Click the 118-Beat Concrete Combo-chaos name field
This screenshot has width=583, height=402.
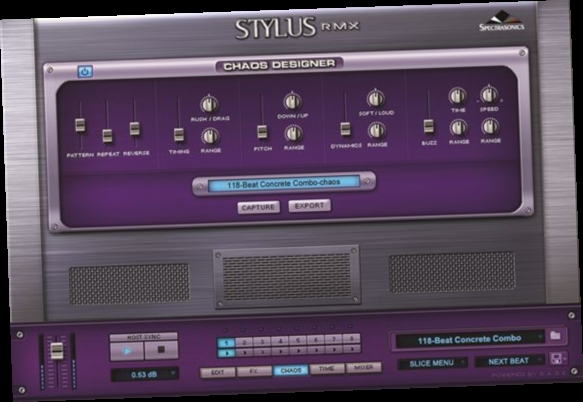point(284,183)
